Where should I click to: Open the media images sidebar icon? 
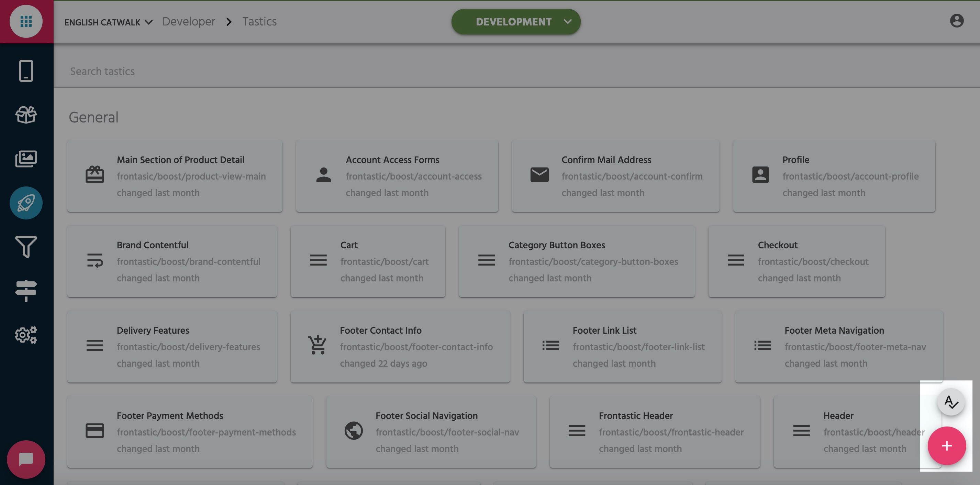tap(26, 158)
